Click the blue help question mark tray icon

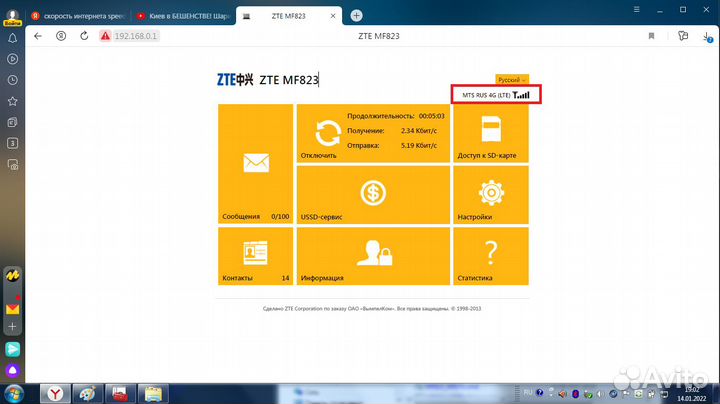pyautogui.click(x=540, y=393)
